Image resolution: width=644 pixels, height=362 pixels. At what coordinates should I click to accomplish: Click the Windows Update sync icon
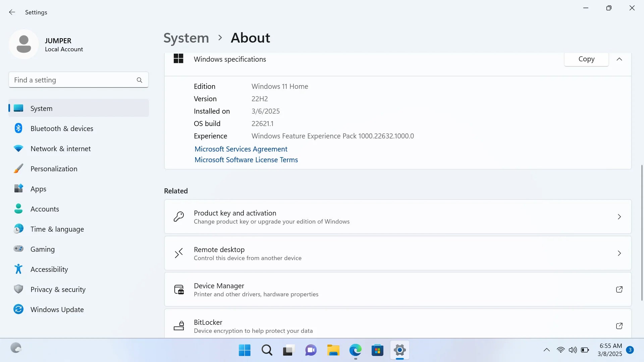(18, 309)
